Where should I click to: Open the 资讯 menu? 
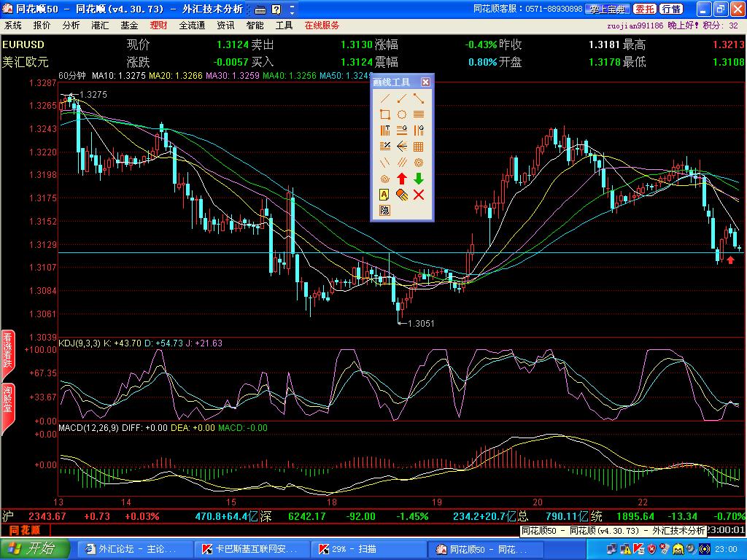point(225,26)
